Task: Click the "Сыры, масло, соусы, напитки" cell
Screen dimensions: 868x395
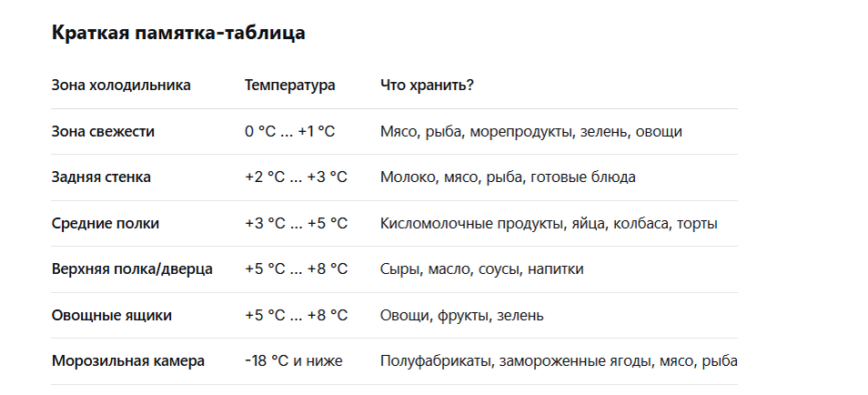Action: 481,269
